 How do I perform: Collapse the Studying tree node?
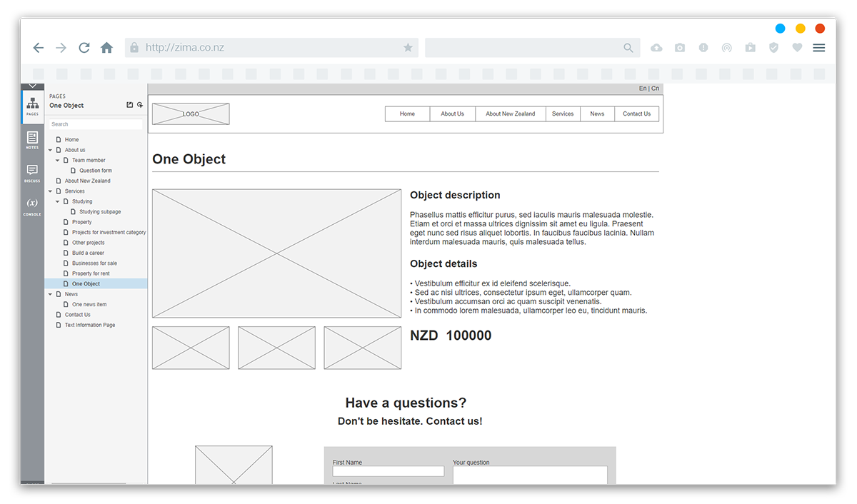[57, 201]
